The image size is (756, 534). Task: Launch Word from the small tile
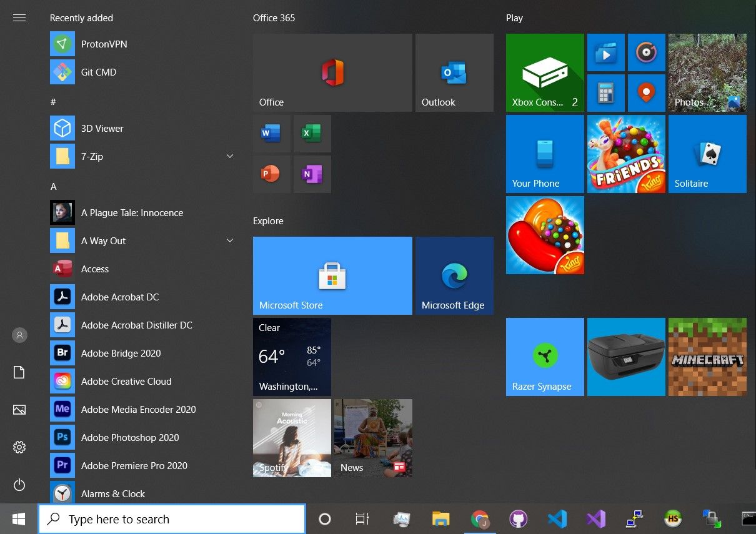pyautogui.click(x=272, y=134)
